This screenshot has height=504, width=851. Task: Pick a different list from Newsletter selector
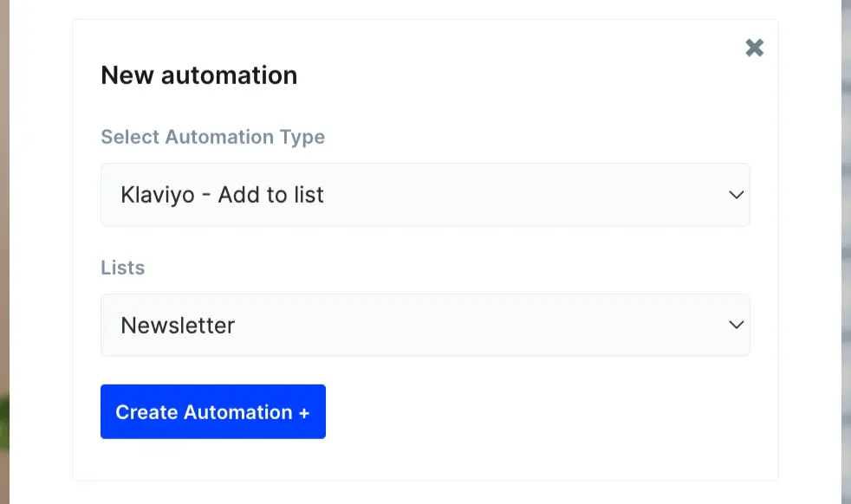click(x=425, y=326)
